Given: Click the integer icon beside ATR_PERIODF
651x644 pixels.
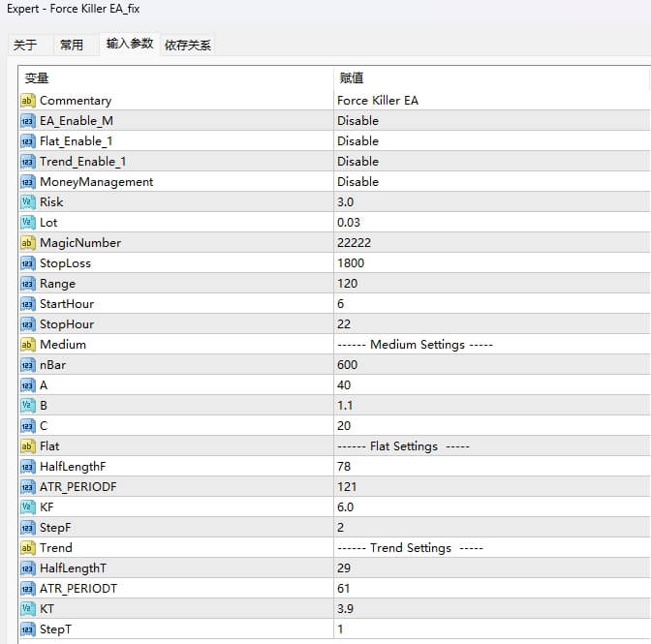Looking at the screenshot, I should [x=27, y=487].
